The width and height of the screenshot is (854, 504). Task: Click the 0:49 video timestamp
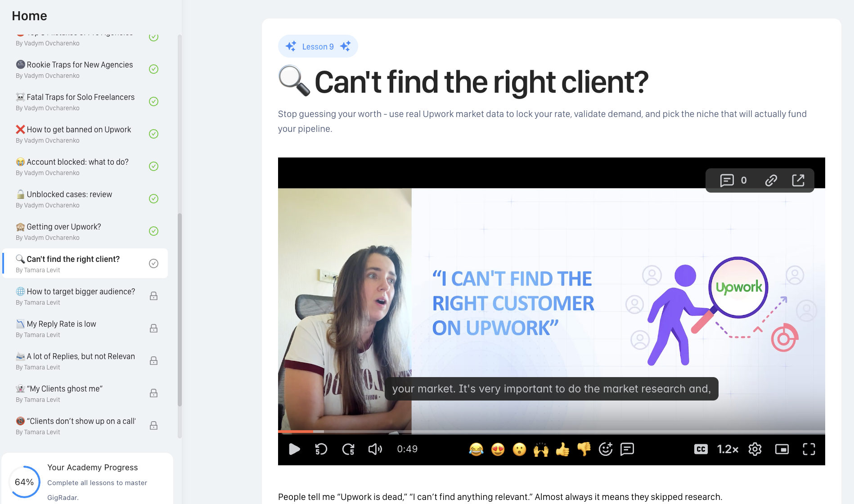407,449
